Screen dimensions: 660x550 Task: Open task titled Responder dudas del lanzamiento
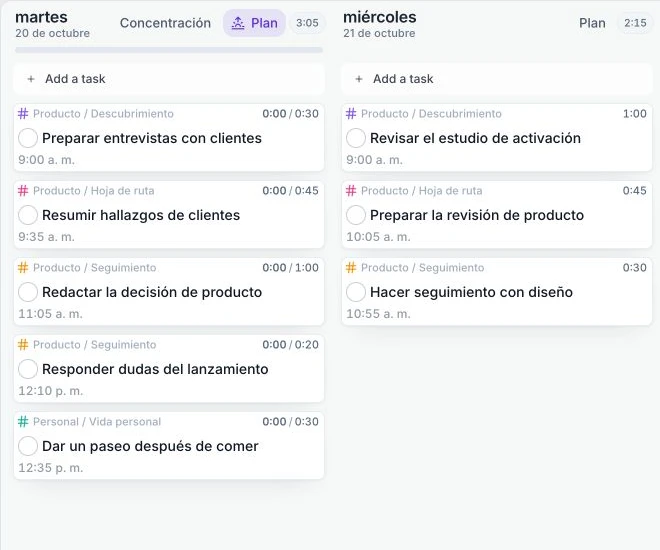pyautogui.click(x=155, y=369)
